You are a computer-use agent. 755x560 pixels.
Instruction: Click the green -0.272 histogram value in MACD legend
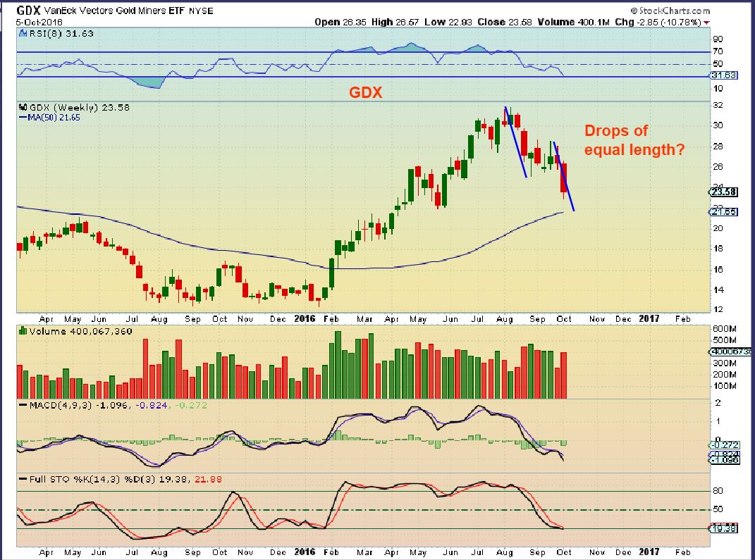coord(190,405)
